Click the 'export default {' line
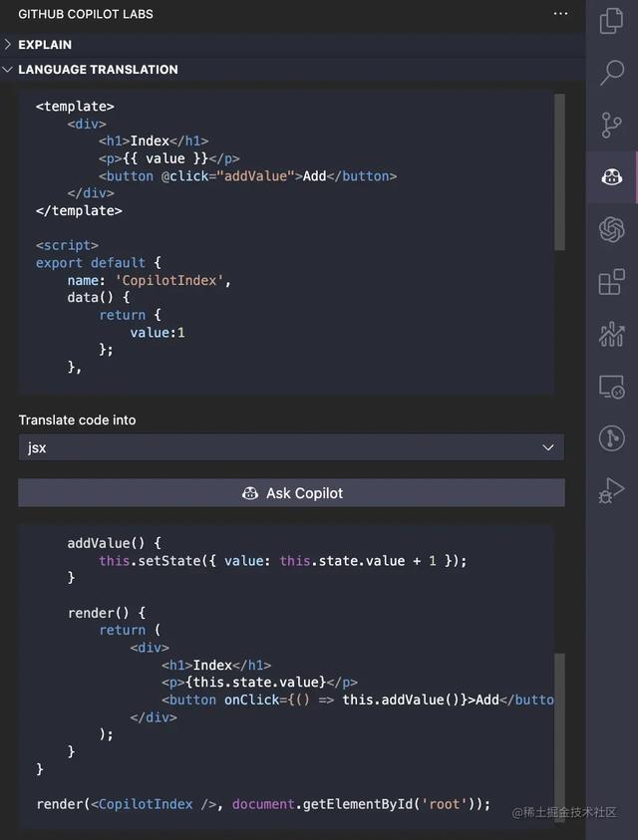 [x=99, y=262]
